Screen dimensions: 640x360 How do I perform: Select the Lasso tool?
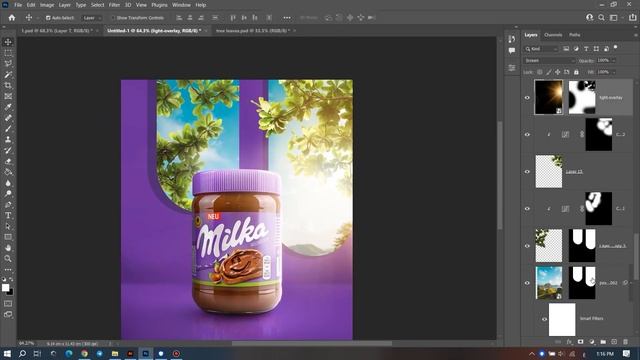click(x=8, y=63)
